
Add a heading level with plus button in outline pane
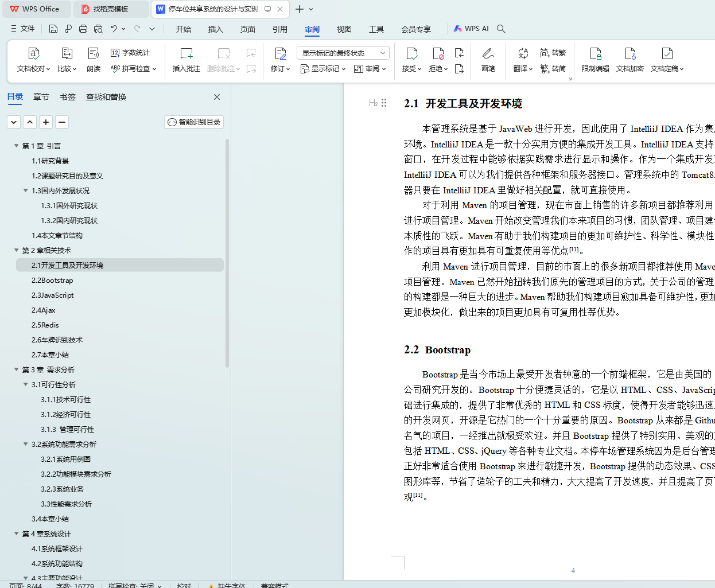(x=46, y=122)
